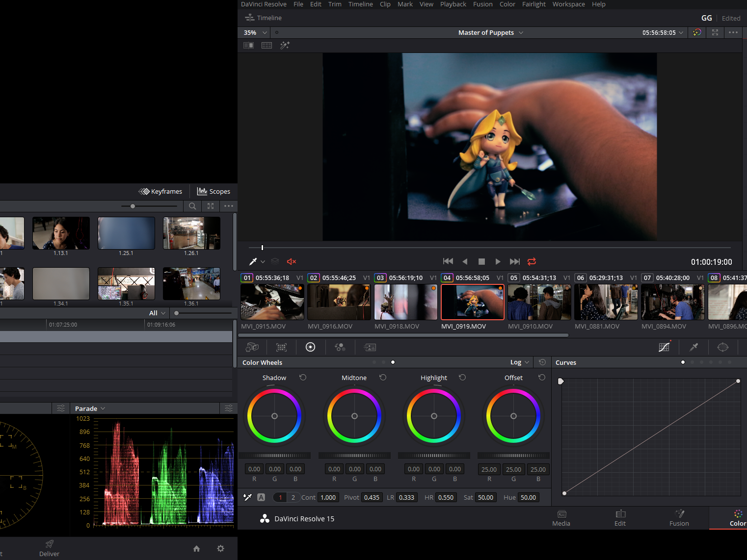Open the Color Match palette icon

(x=281, y=347)
